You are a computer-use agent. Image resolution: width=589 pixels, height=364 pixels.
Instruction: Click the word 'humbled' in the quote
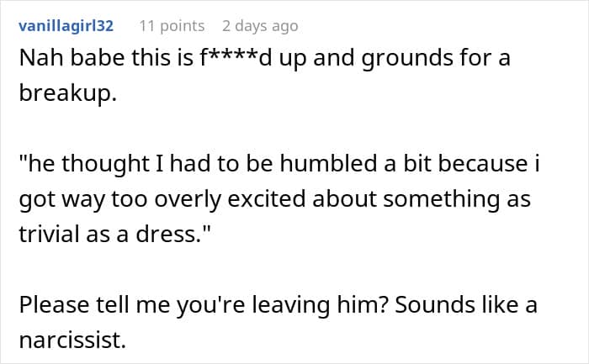click(328, 164)
